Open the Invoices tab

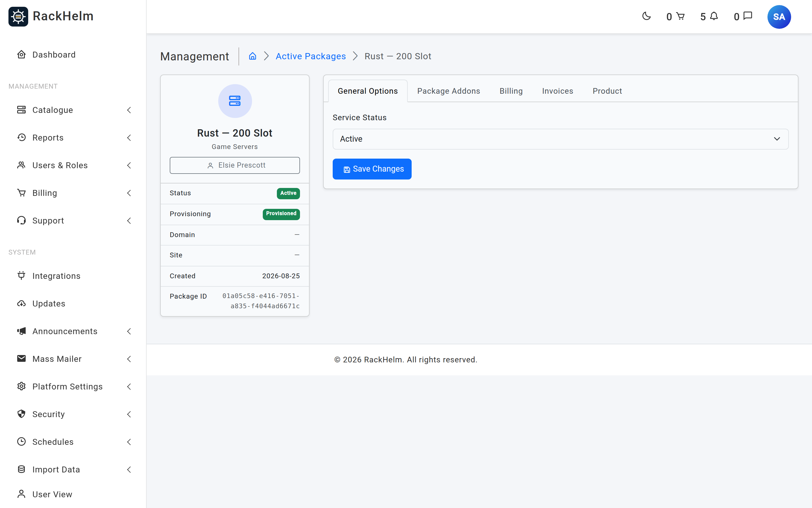[557, 91]
